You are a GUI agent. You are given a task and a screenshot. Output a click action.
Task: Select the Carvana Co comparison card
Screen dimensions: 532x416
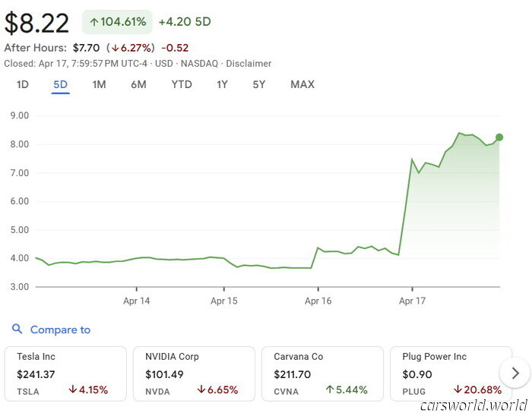coord(322,373)
